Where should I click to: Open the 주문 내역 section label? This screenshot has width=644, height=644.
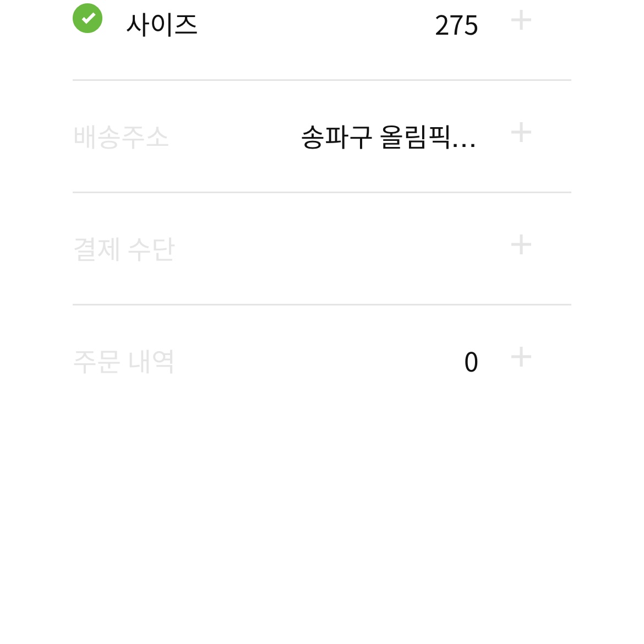click(124, 362)
